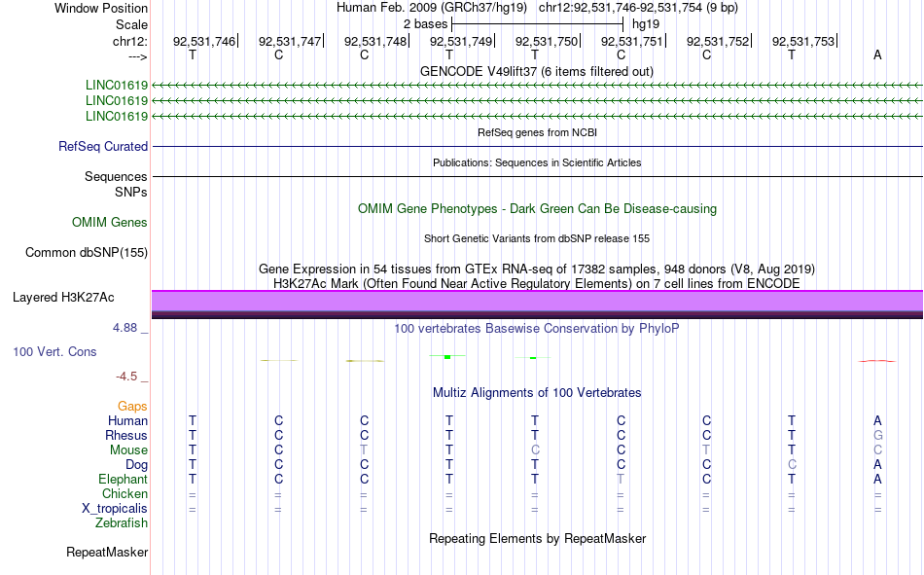924x575 pixels.
Task: Click the Window Position track label
Action: coord(101,8)
